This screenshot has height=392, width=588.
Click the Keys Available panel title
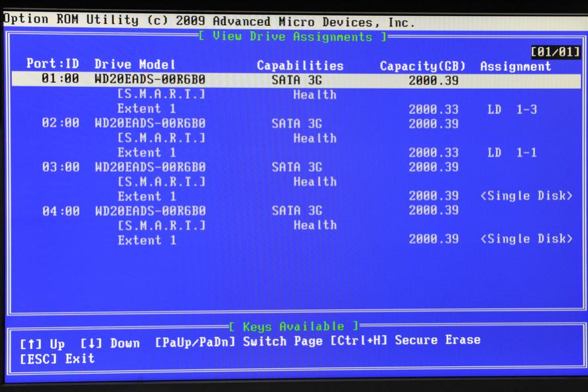coord(294,326)
